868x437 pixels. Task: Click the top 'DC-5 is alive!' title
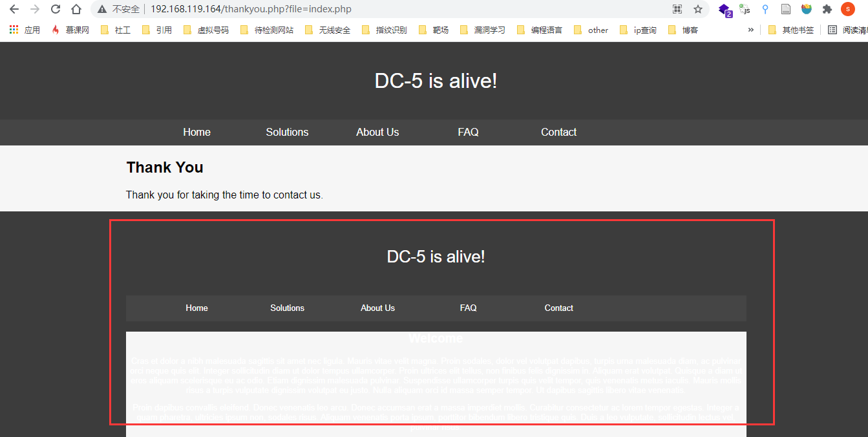(x=436, y=81)
